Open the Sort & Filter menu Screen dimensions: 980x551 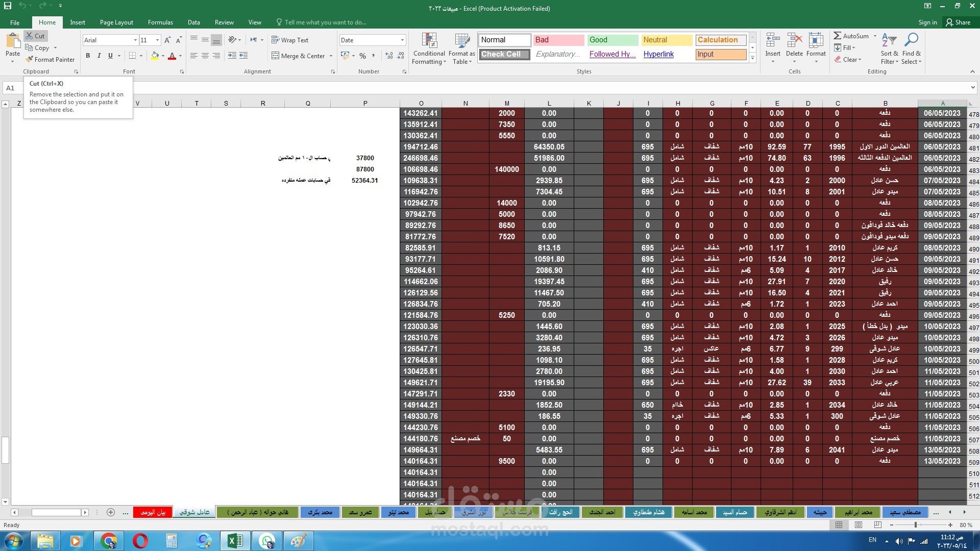pos(889,49)
